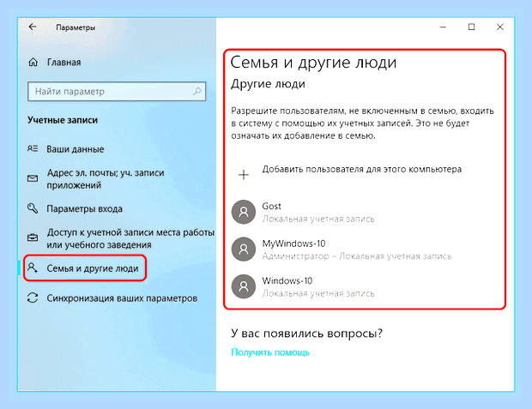This screenshot has width=532, height=409.
Task: Click the Параметры window title
Action: pos(76,27)
